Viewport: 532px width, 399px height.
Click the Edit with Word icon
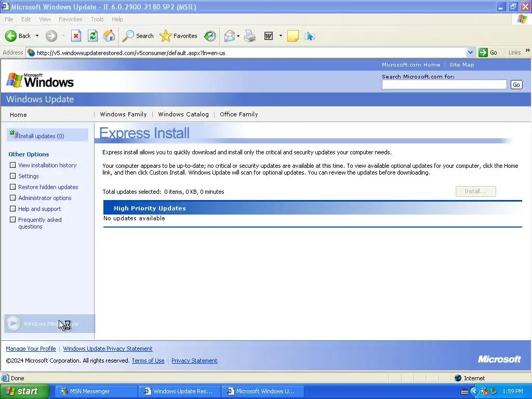tap(269, 36)
